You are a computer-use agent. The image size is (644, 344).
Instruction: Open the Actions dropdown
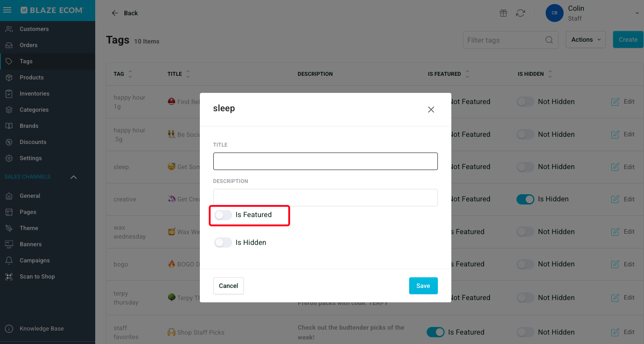pyautogui.click(x=586, y=39)
